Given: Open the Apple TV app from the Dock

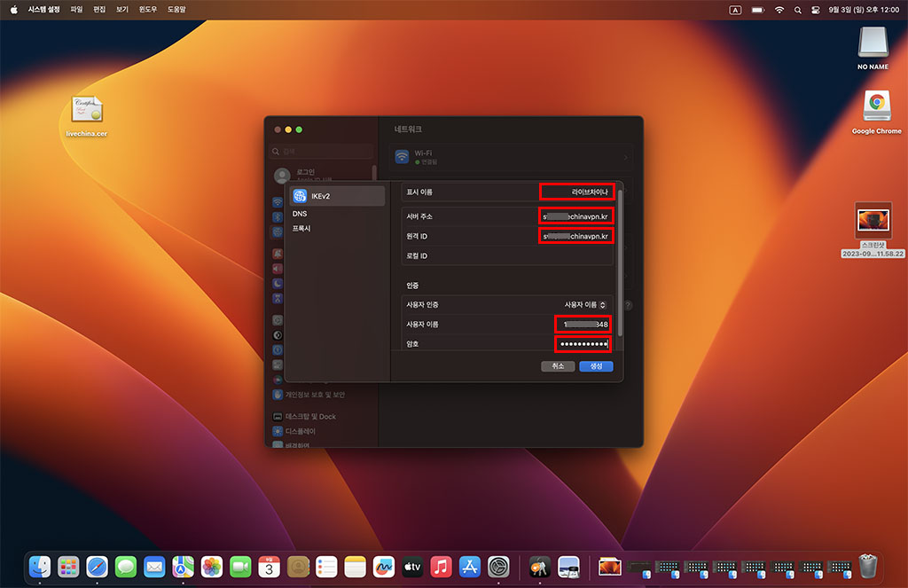Looking at the screenshot, I should coord(412,567).
